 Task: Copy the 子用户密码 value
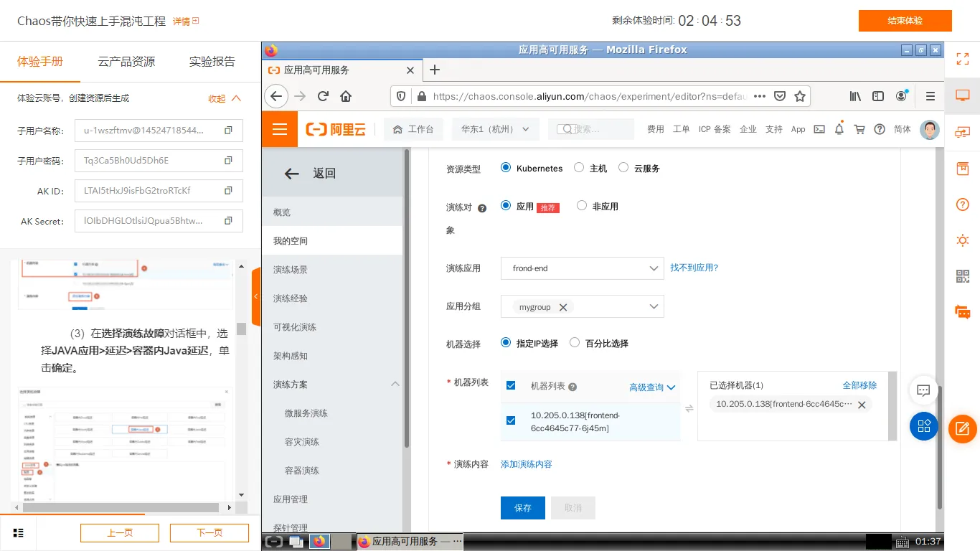pyautogui.click(x=228, y=161)
